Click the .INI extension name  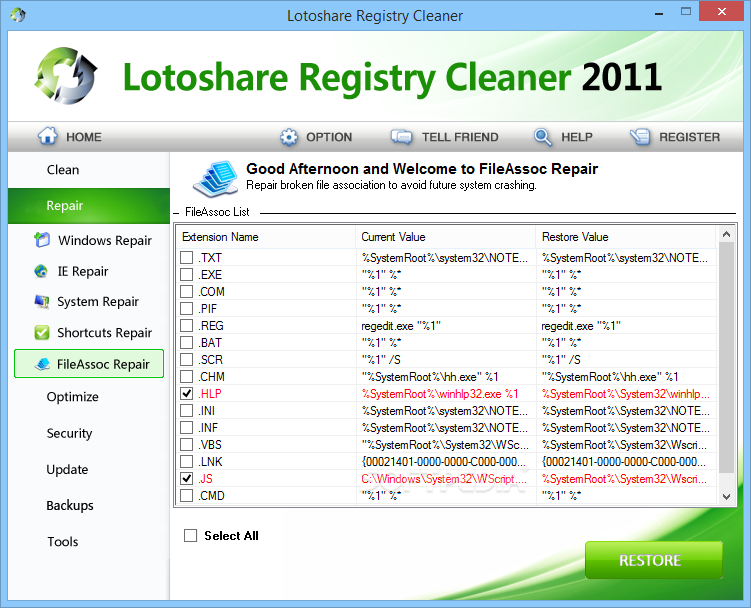[206, 411]
